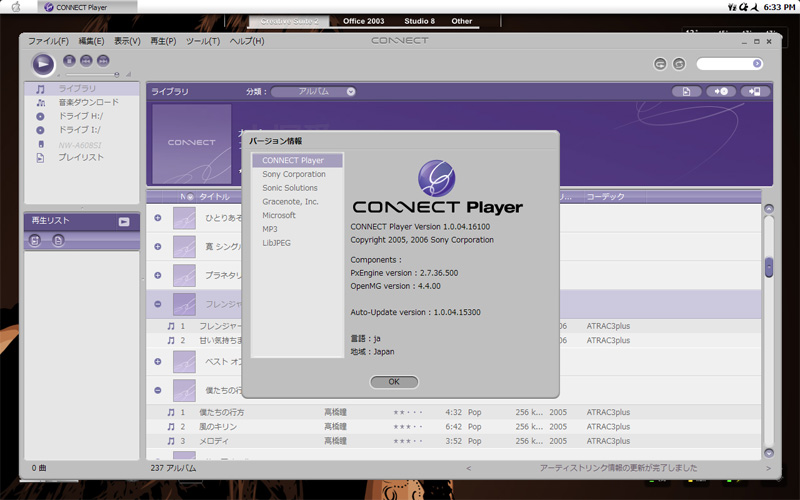Select Sonic Solutions in version list

pos(297,188)
